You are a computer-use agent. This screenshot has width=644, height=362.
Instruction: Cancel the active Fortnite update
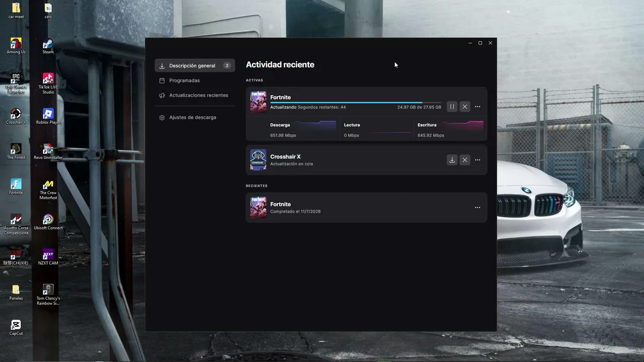(465, 107)
